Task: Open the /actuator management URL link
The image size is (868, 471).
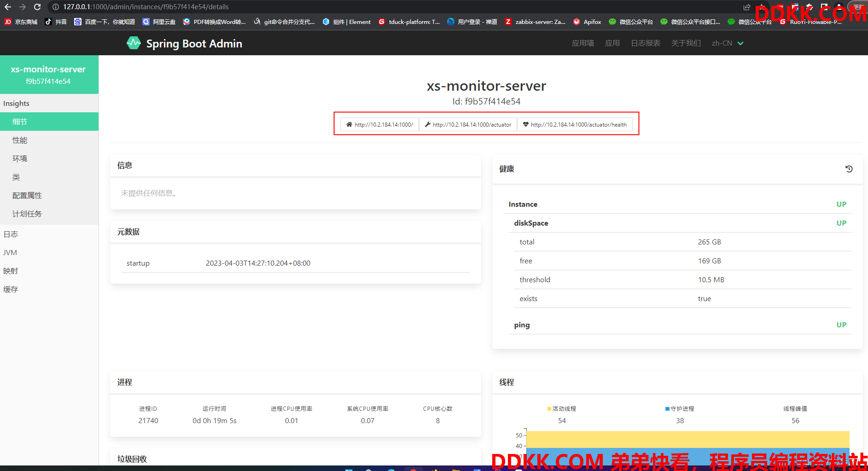Action: pos(468,124)
